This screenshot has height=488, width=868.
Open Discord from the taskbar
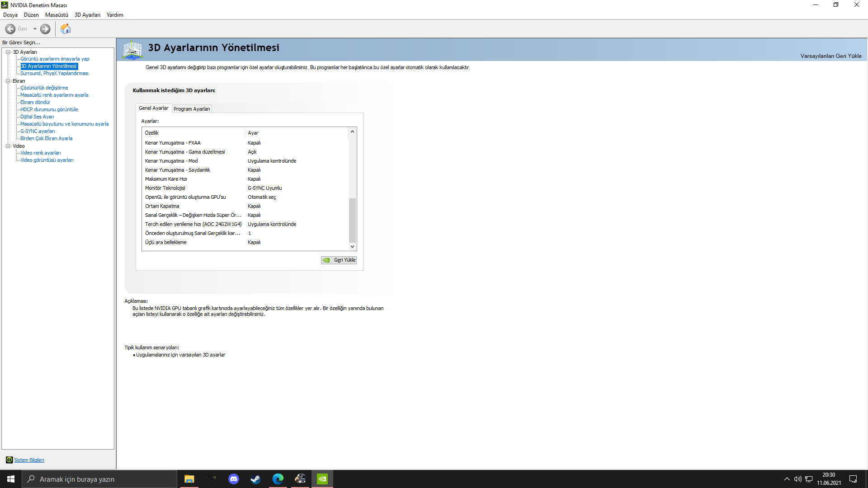[233, 479]
